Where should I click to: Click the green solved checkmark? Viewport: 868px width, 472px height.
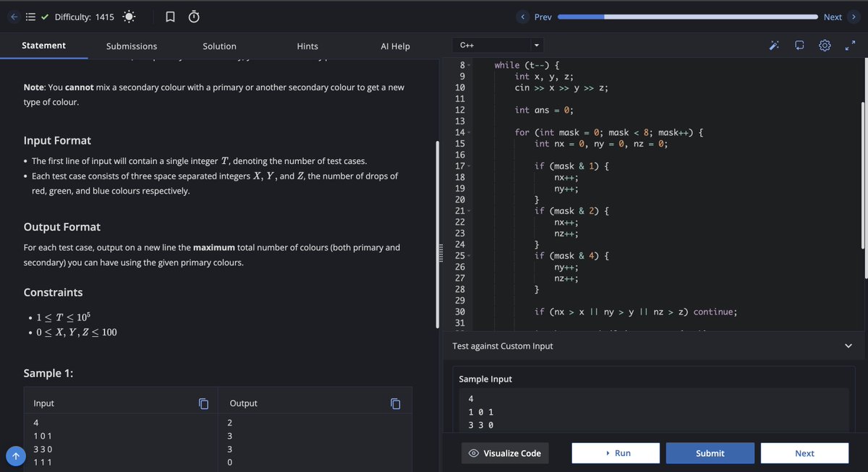pos(46,16)
